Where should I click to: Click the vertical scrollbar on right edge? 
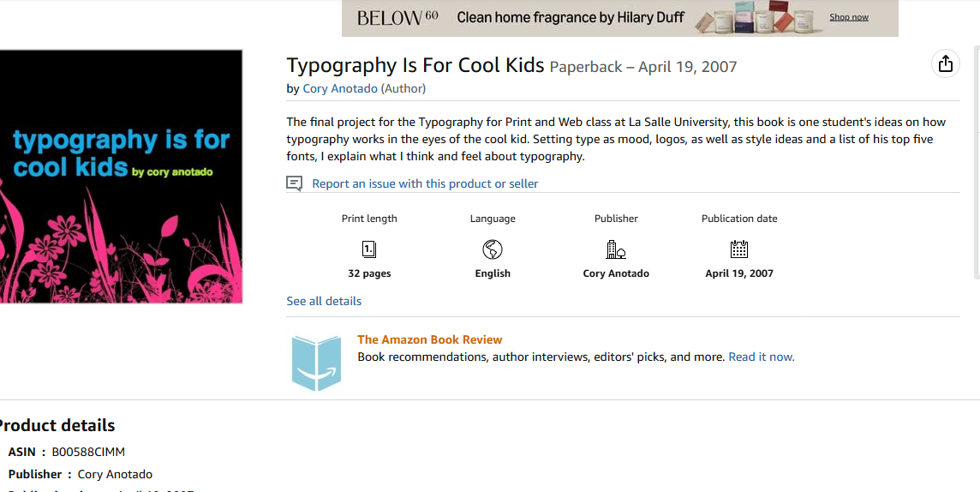[977, 163]
